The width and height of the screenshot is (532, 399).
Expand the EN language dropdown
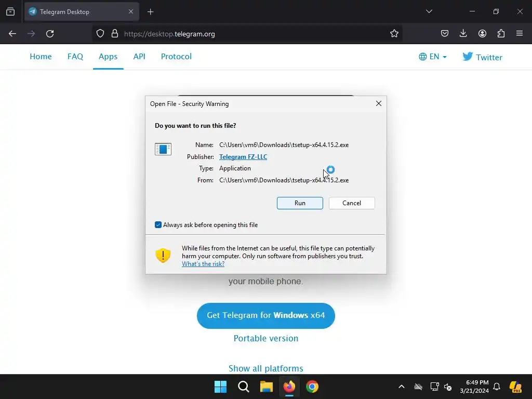pyautogui.click(x=433, y=57)
